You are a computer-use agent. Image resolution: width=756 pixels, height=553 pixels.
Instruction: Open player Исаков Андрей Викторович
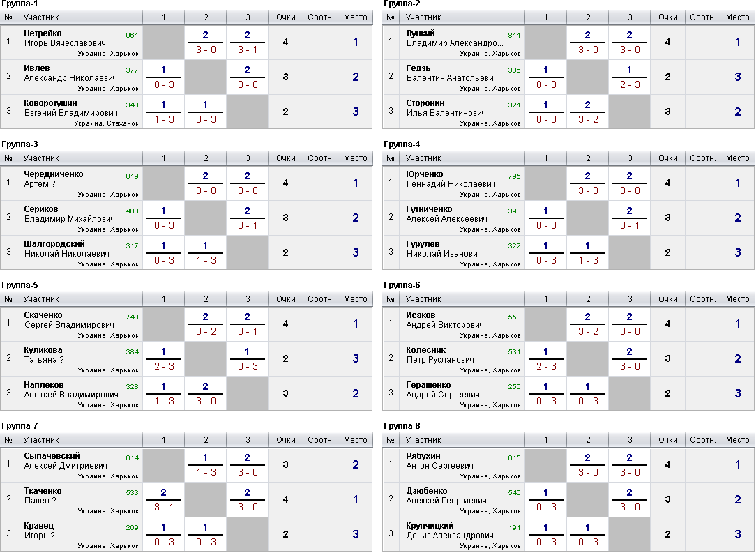click(439, 319)
